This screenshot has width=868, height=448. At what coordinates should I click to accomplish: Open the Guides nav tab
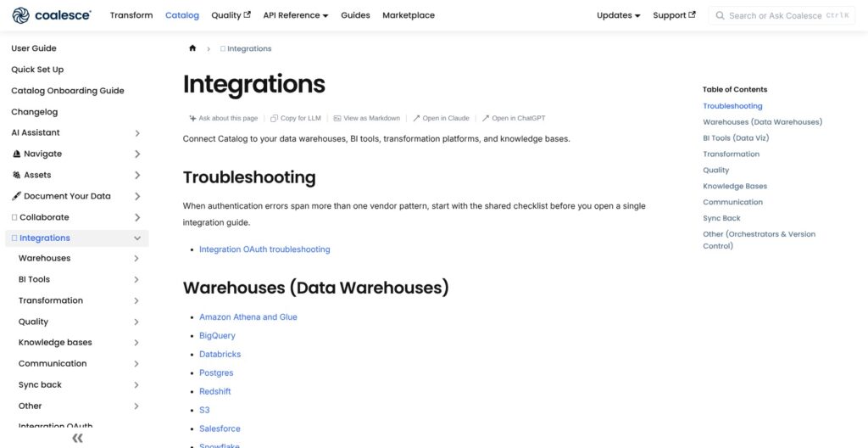[355, 15]
